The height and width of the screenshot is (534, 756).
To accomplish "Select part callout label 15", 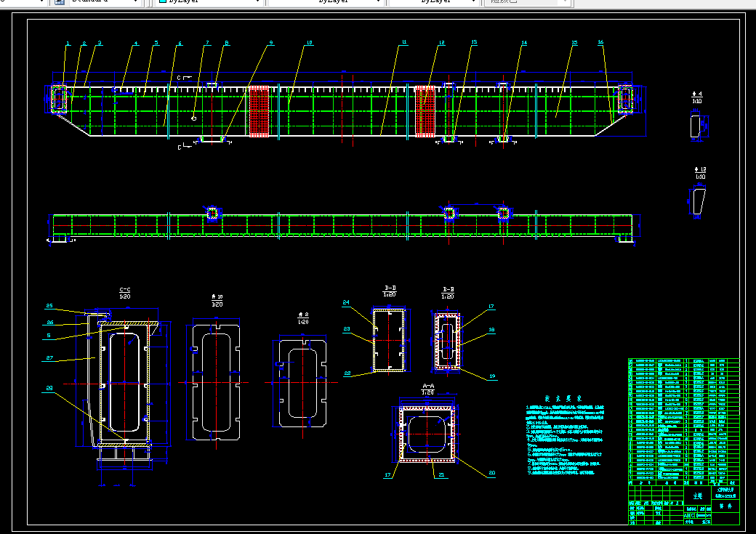I will [574, 43].
